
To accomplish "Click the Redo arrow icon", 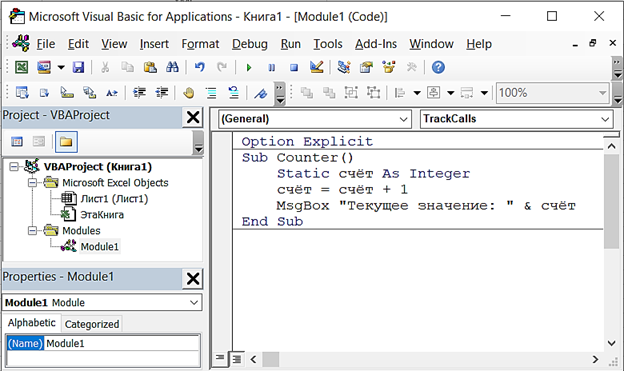I will click(222, 67).
